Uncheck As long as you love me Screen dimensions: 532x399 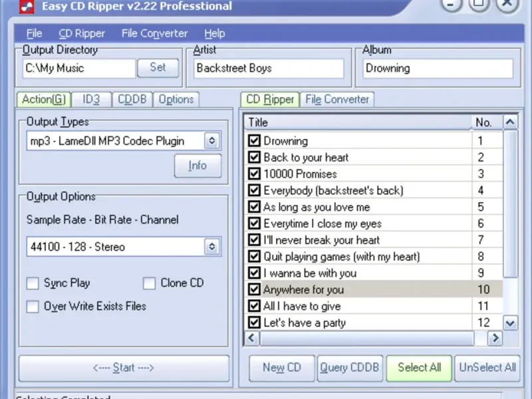[254, 207]
